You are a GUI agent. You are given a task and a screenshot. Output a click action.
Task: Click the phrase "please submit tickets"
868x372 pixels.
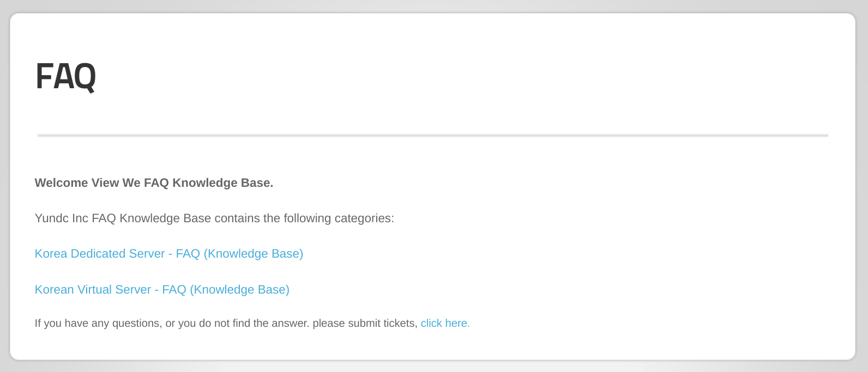364,324
